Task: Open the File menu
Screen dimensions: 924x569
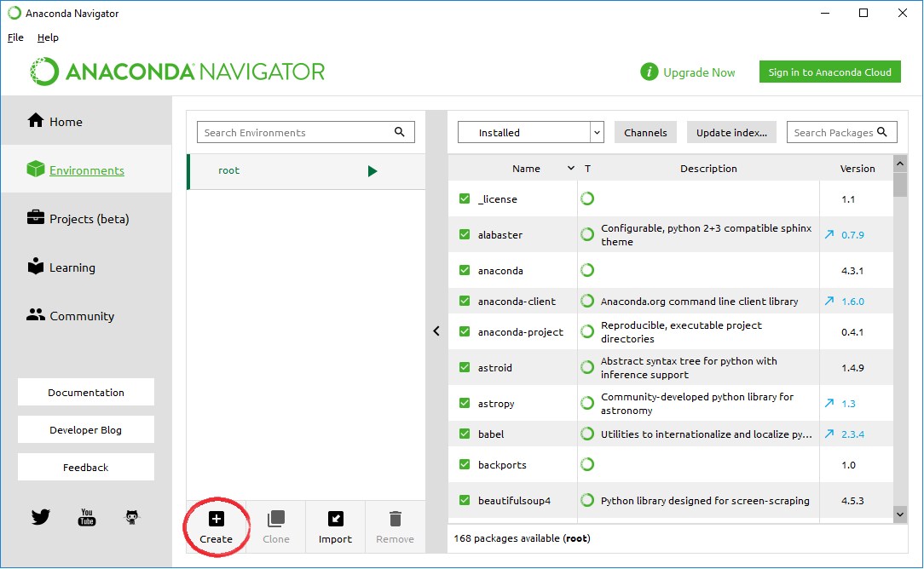Action: tap(15, 37)
